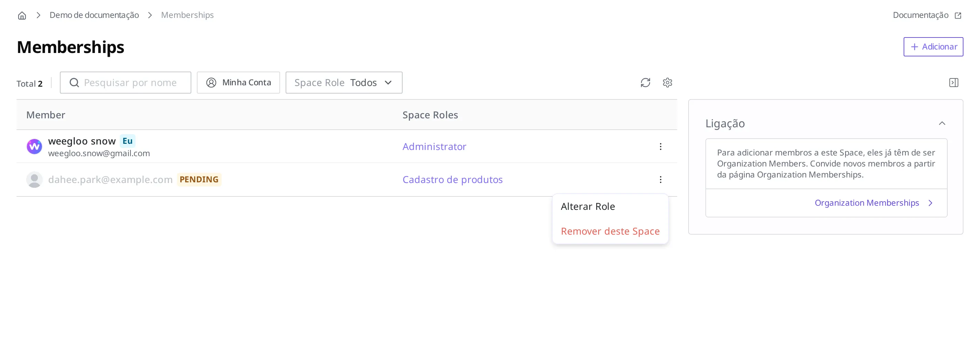Click chevron next to Organization Memberships
The height and width of the screenshot is (344, 980).
coord(930,203)
